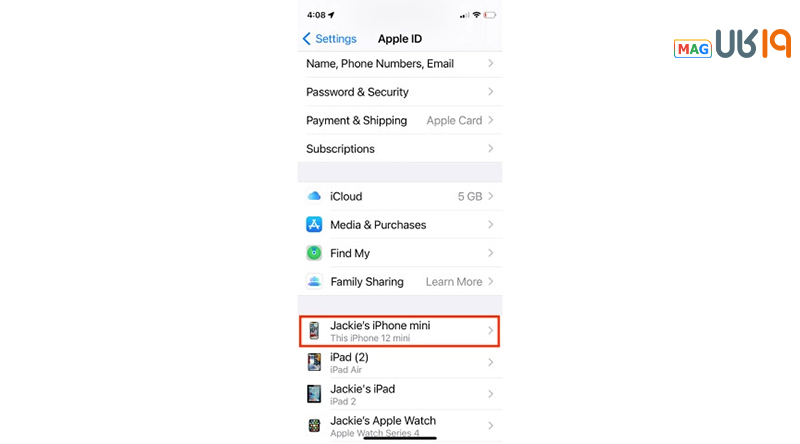Screen dimensions: 800x444
Task: Tap the Jackie's iPad device icon
Action: (x=314, y=394)
